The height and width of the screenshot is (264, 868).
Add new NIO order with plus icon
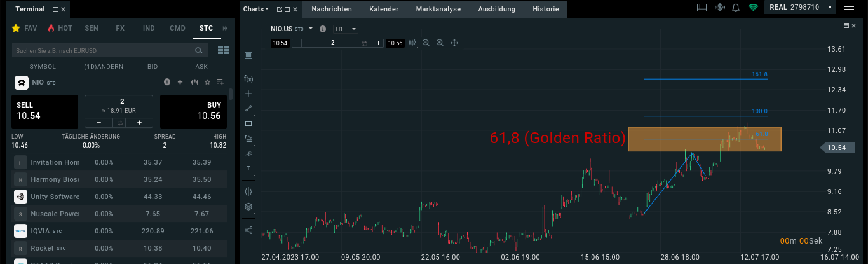pyautogui.click(x=180, y=82)
